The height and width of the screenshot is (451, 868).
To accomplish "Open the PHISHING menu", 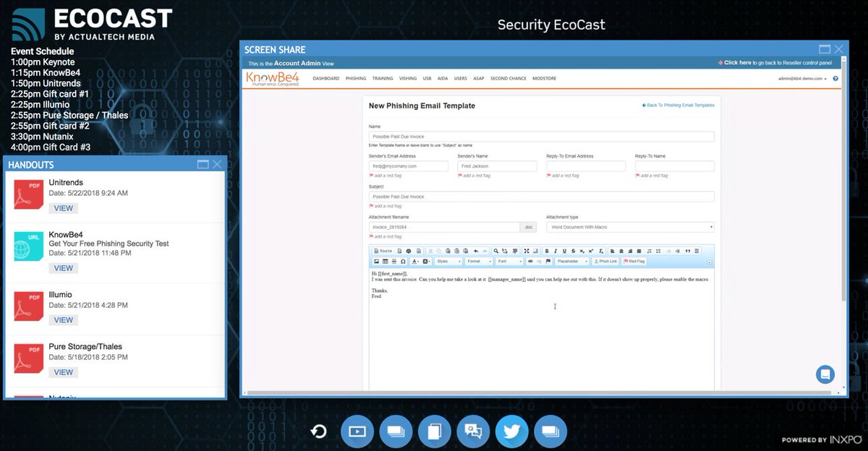I will coord(356,78).
